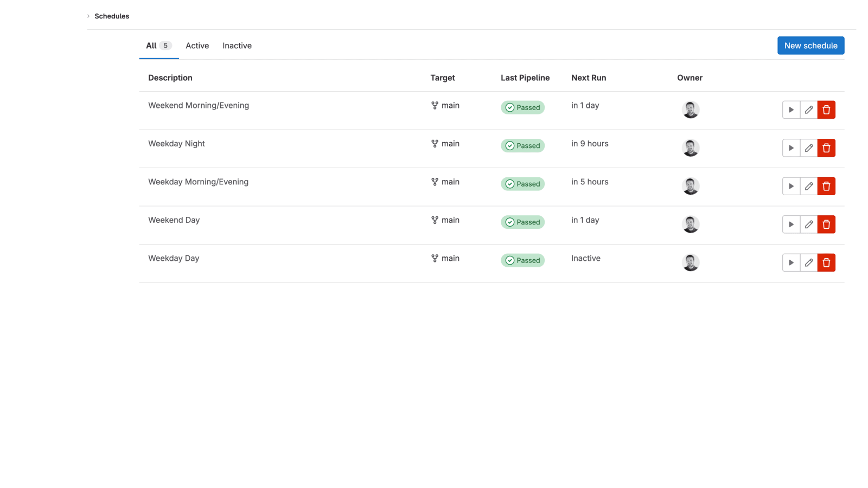Click the 'Inactive' next run value for Weekday Day
The width and height of the screenshot is (868, 488).
(x=586, y=259)
